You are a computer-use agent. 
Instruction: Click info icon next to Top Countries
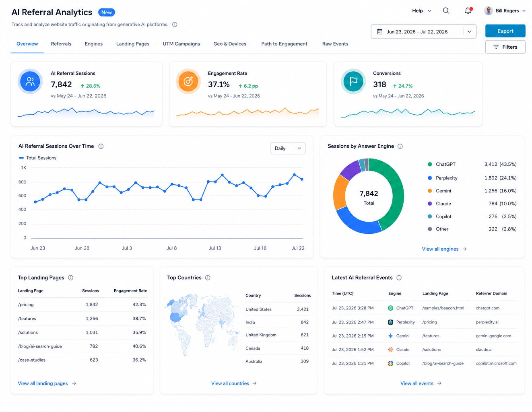[x=208, y=278]
